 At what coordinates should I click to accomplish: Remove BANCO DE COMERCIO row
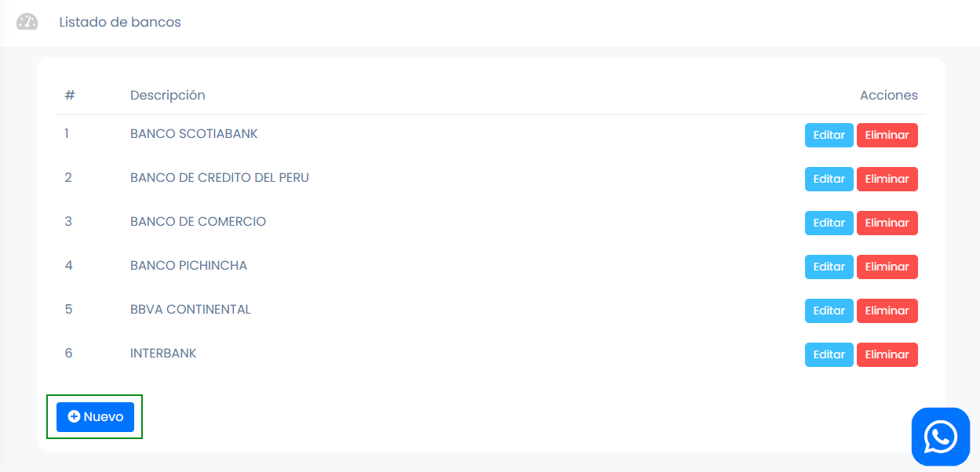887,223
